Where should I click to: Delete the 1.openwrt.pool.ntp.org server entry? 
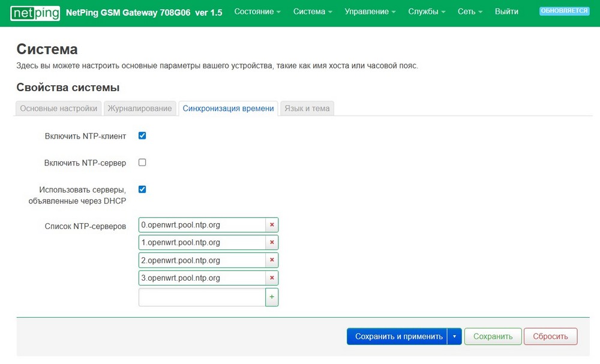272,243
